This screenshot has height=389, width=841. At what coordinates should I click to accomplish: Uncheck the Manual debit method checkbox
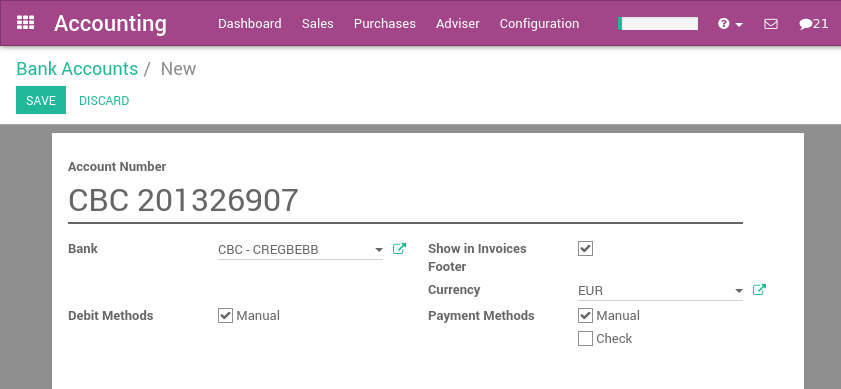(x=225, y=315)
